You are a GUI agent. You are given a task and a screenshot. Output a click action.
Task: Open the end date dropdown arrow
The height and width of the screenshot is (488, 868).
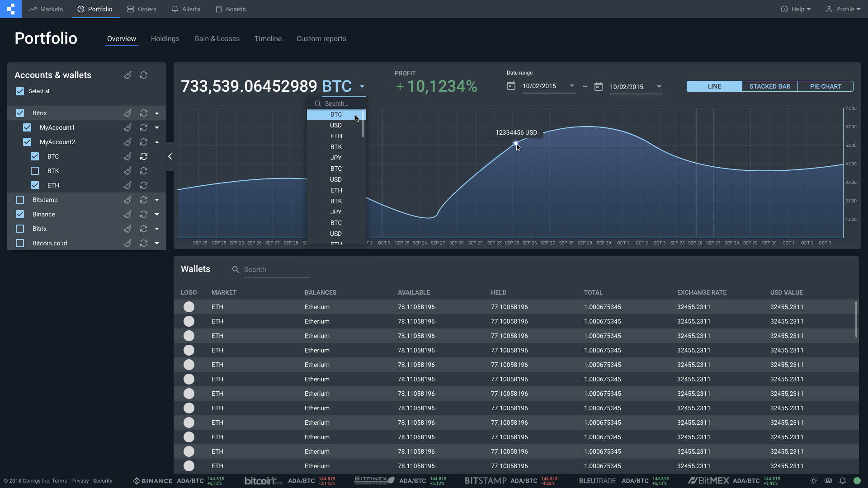(x=659, y=87)
